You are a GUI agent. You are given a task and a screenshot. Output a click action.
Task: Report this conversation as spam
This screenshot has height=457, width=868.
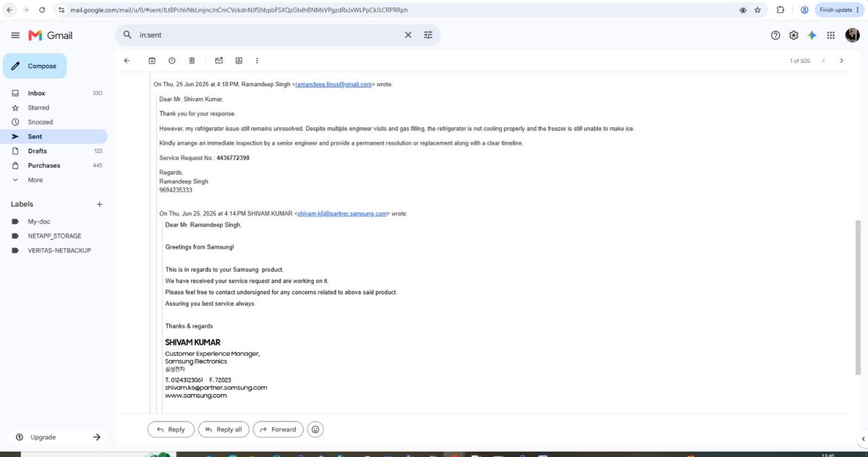(x=171, y=61)
